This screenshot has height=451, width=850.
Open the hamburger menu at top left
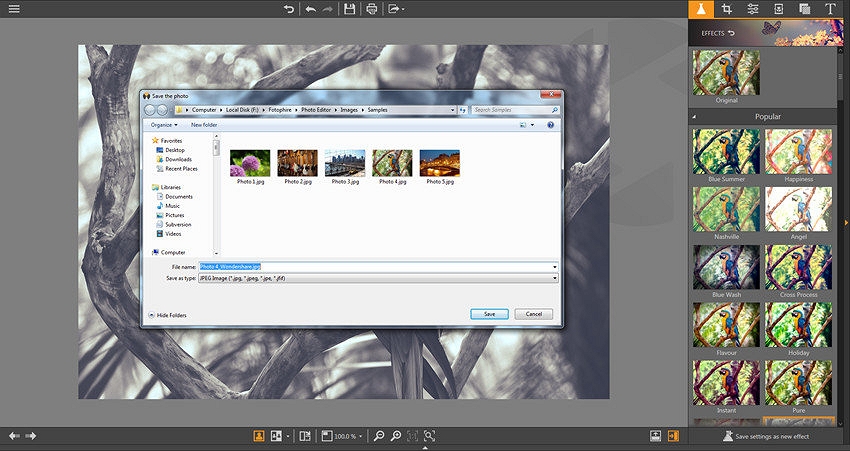(11, 9)
